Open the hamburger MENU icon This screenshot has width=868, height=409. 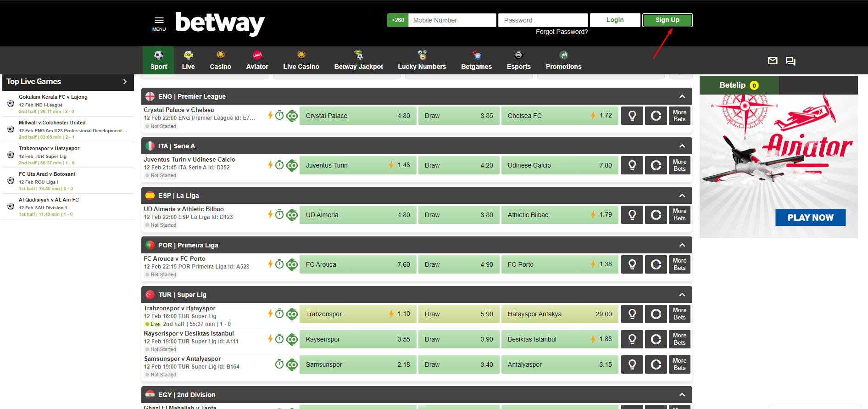tap(159, 22)
